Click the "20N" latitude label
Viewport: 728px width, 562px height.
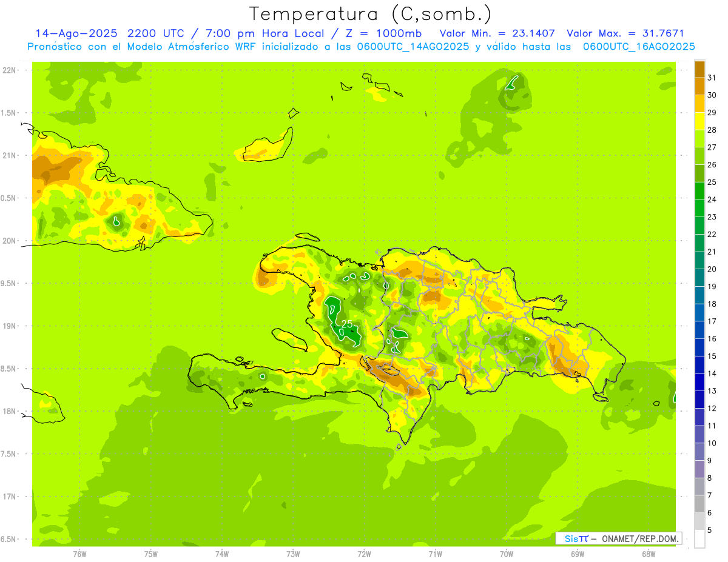click(8, 241)
